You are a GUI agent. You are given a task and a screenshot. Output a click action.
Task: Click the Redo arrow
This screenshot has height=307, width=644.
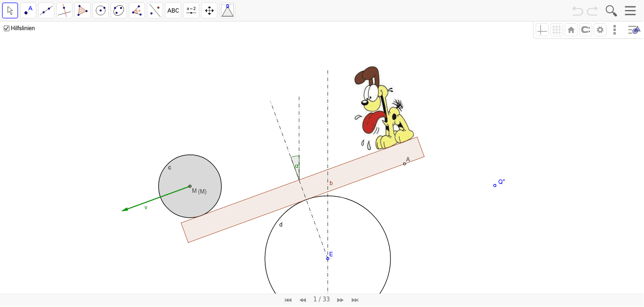592,11
